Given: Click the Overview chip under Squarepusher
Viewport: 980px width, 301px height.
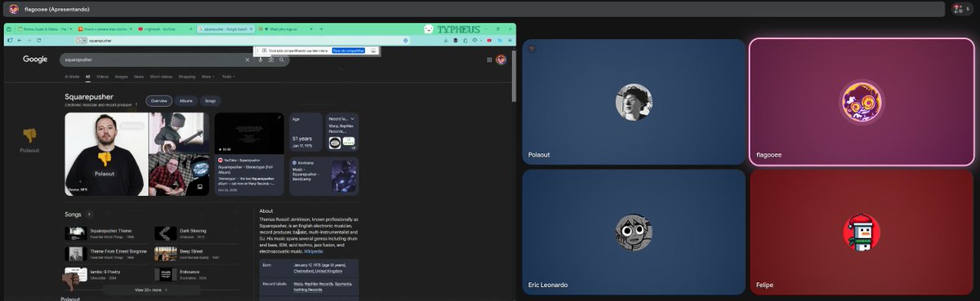Looking at the screenshot, I should pos(158,101).
